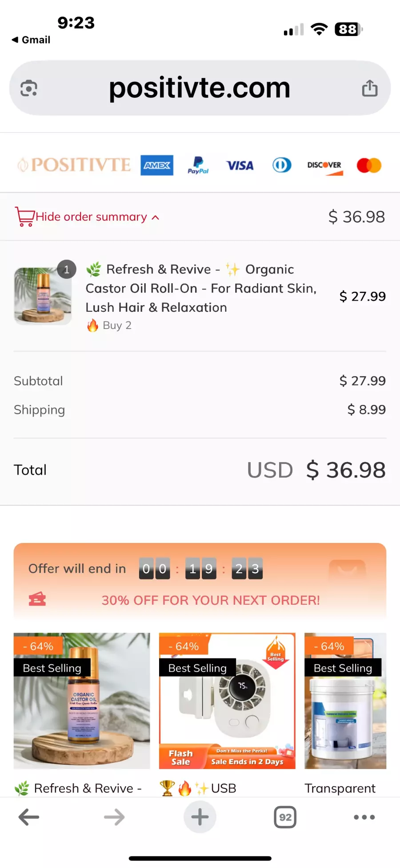Go forward with the right arrow
Viewport: 400px width, 868px height.
[114, 817]
